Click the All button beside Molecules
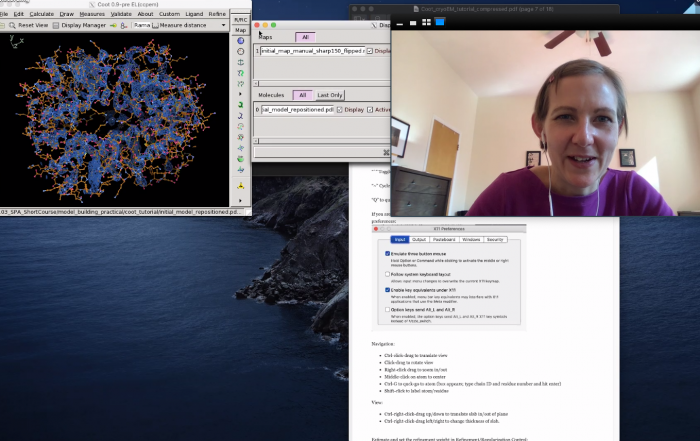The width and height of the screenshot is (700, 441). point(303,95)
